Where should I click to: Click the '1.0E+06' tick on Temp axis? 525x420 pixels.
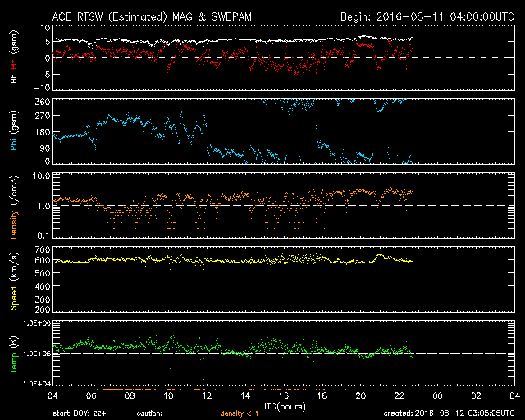(37, 323)
